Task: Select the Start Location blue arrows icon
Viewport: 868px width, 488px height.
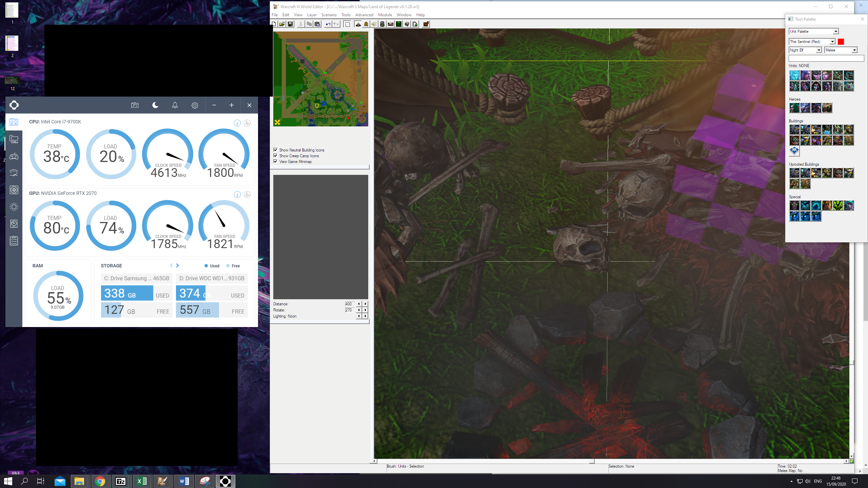Action: (794, 151)
